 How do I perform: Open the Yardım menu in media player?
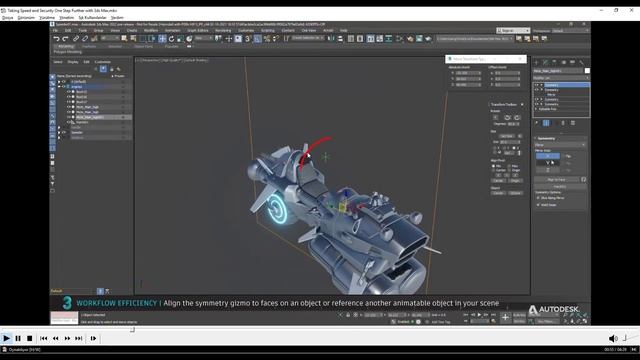(117, 18)
